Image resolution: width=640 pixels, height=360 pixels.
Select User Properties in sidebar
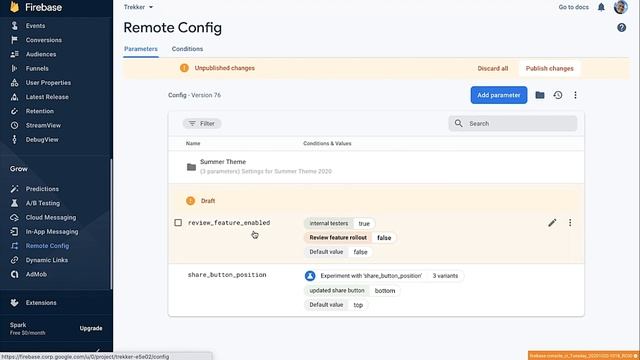(x=48, y=82)
